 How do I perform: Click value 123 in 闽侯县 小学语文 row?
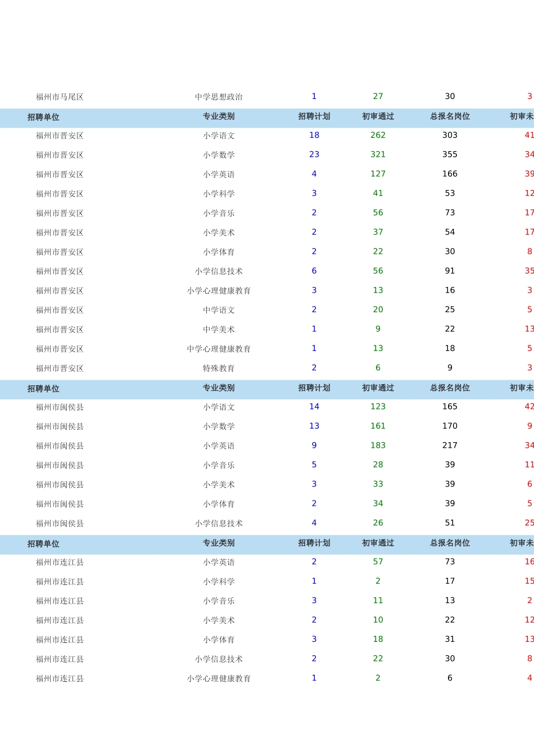coord(378,407)
